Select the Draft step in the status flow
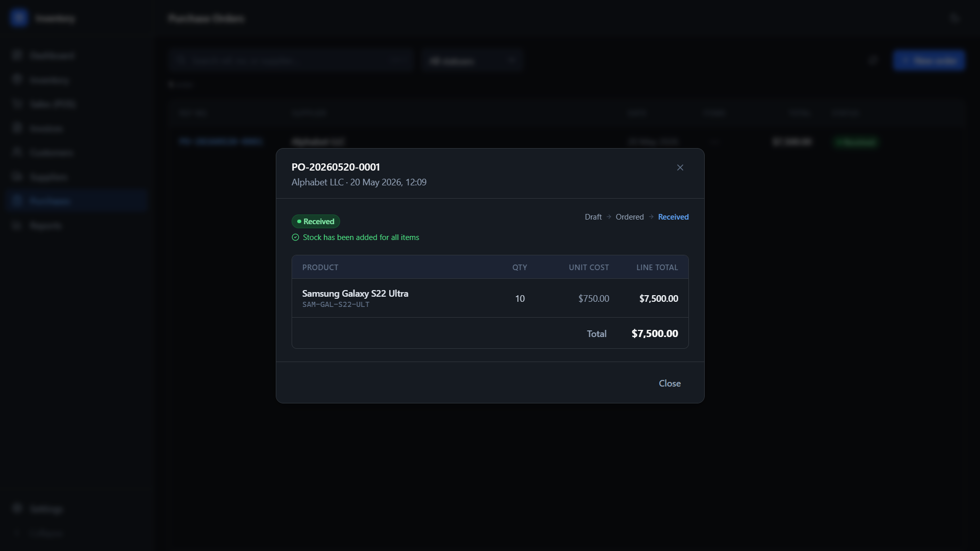The image size is (980, 551). point(593,217)
